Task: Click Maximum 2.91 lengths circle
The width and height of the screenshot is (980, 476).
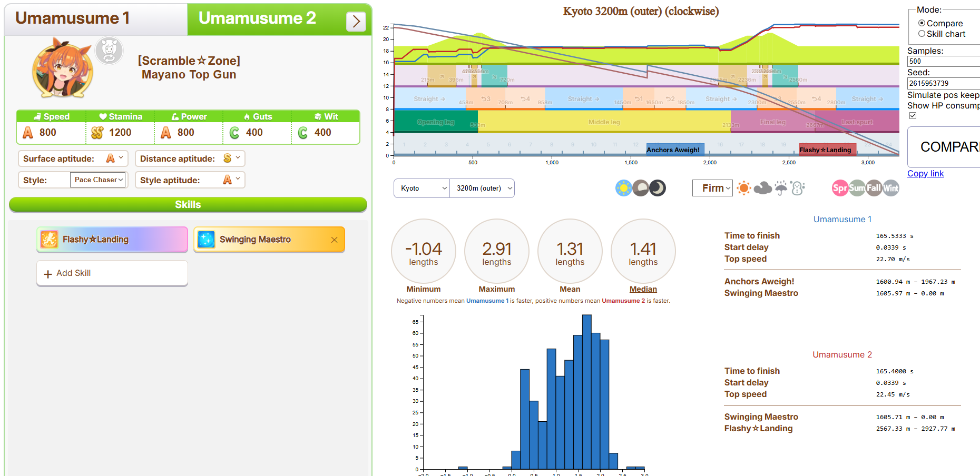Action: click(x=497, y=251)
